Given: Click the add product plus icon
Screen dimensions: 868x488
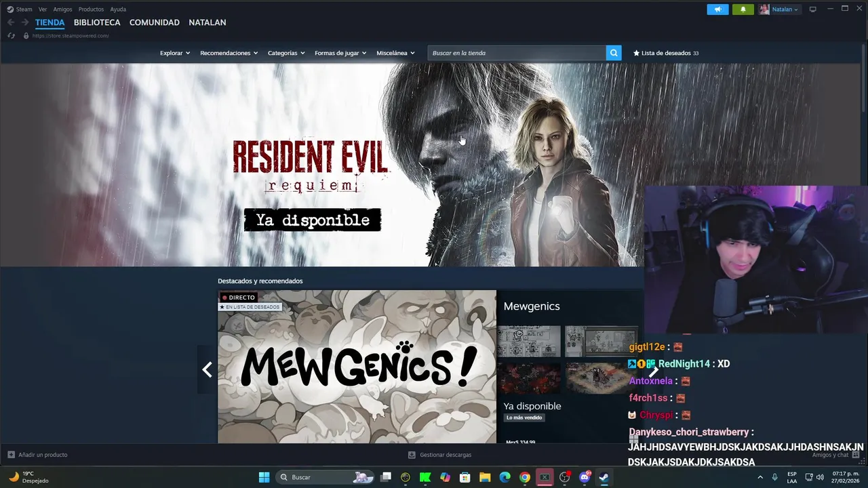Looking at the screenshot, I should point(11,455).
